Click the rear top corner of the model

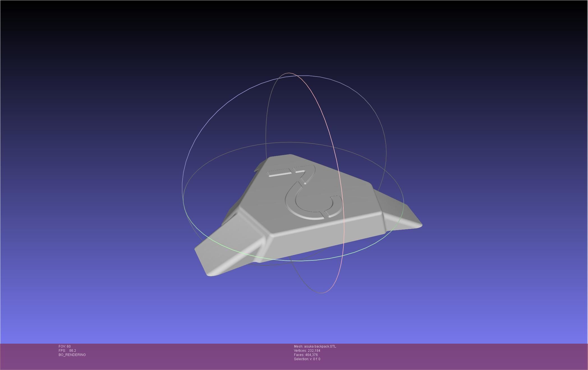pyautogui.click(x=290, y=156)
